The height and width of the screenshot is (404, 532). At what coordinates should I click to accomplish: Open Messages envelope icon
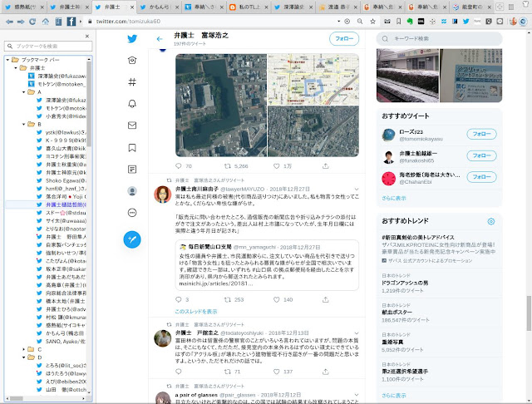coord(132,126)
